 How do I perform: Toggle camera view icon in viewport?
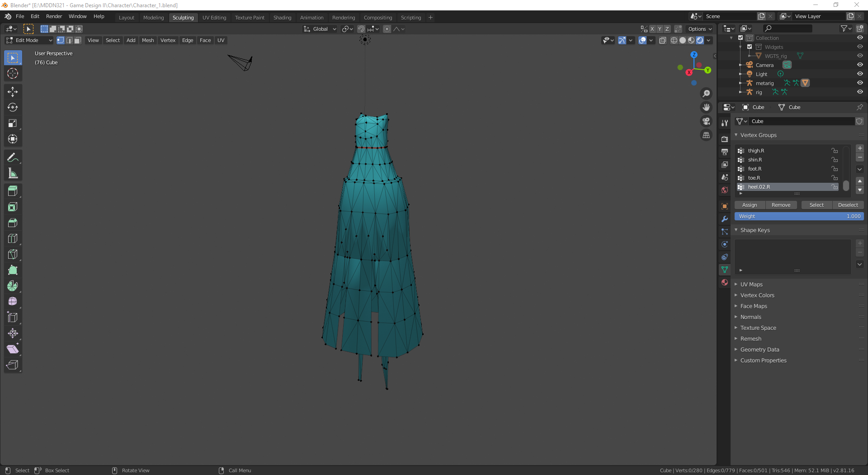click(x=706, y=121)
